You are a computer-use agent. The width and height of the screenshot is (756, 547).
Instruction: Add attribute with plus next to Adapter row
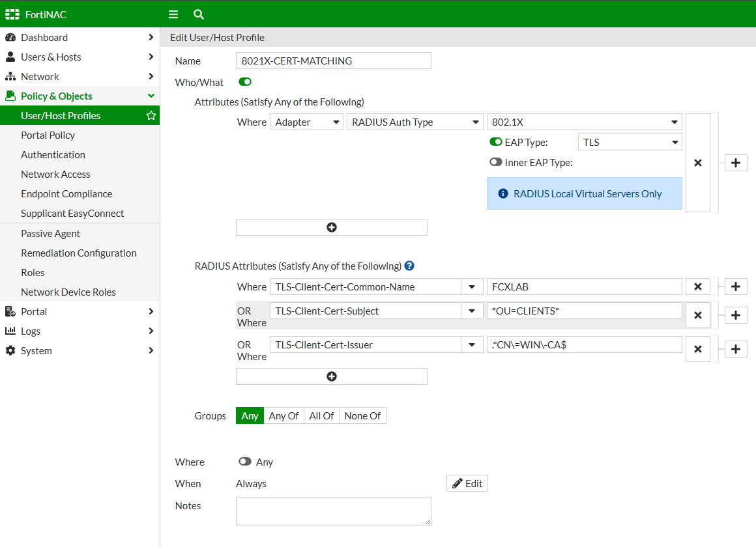(x=736, y=163)
